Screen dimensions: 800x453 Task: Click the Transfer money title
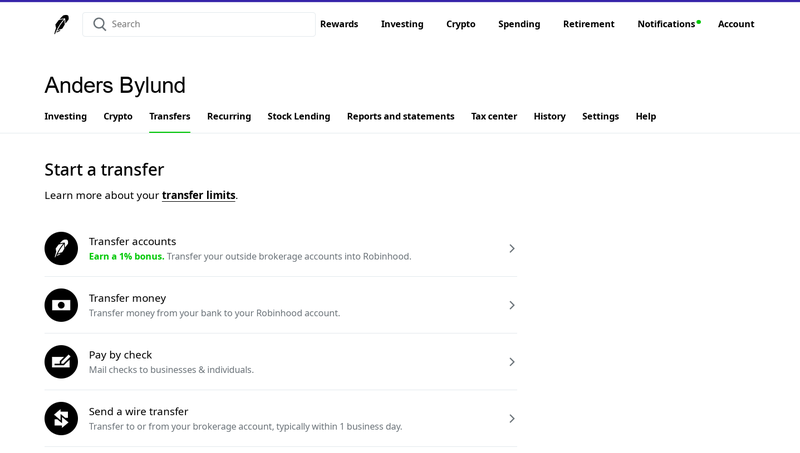coord(128,298)
